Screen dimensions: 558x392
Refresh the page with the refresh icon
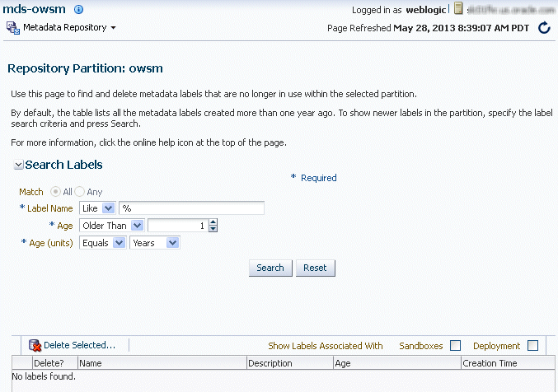coord(544,28)
